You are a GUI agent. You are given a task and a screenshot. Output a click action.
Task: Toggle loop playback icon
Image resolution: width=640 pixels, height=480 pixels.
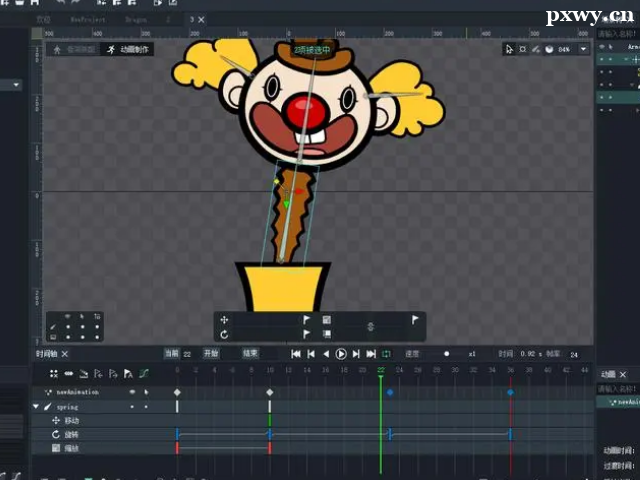[x=386, y=354]
